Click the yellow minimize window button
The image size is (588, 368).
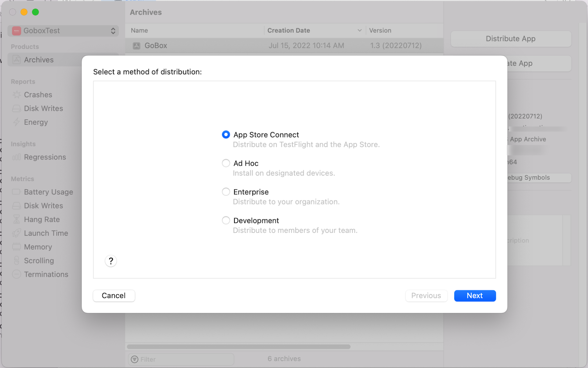point(24,12)
